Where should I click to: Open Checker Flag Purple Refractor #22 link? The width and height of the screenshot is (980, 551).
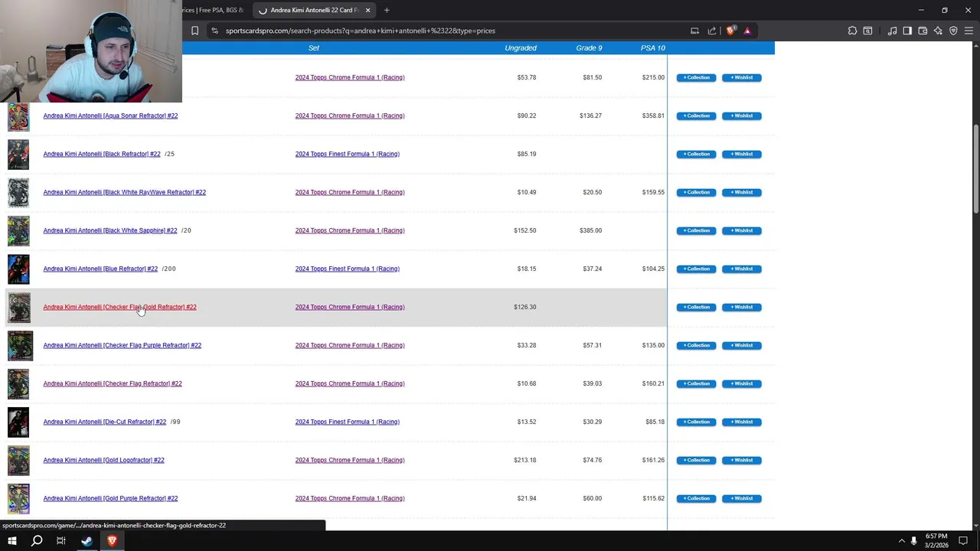(x=122, y=345)
